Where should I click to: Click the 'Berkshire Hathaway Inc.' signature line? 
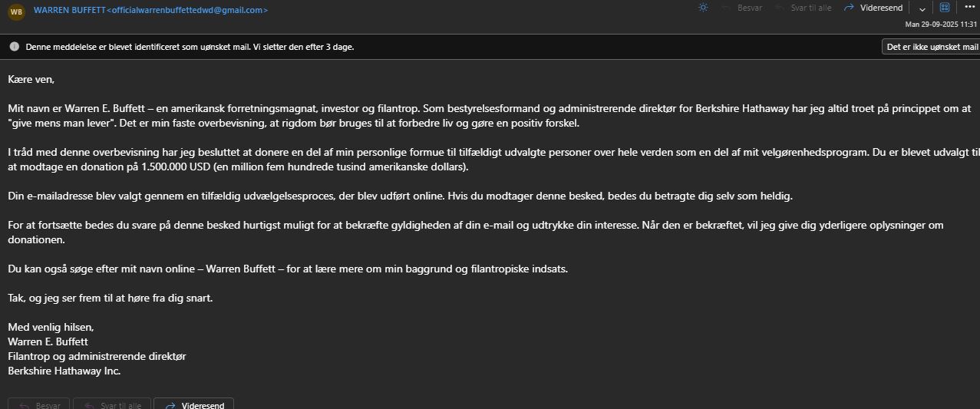64,371
